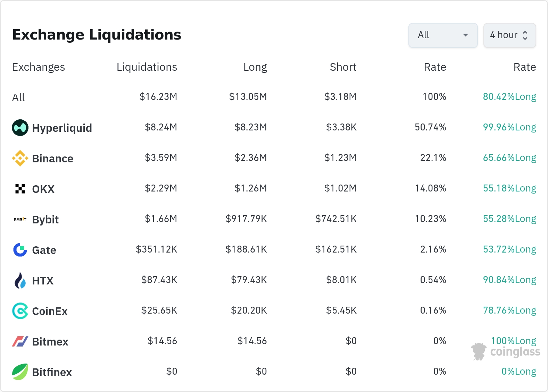Click the Exchanges column header
548x392 pixels.
[39, 67]
